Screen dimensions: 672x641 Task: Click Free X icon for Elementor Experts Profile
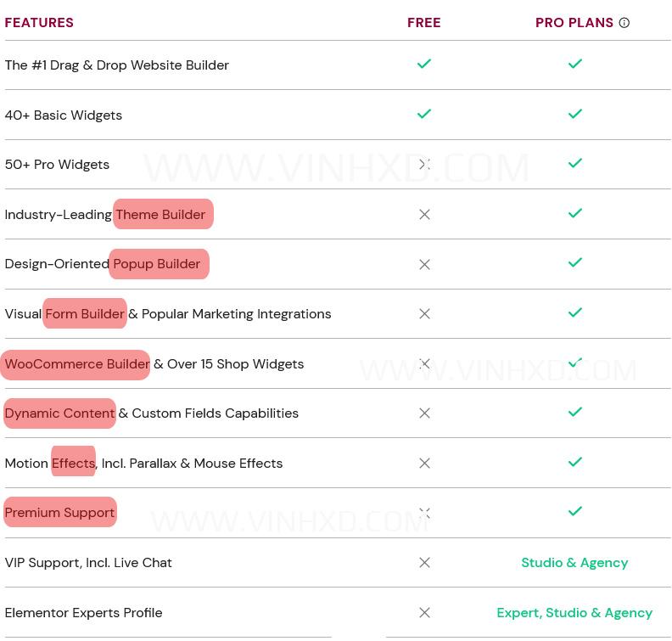click(425, 613)
